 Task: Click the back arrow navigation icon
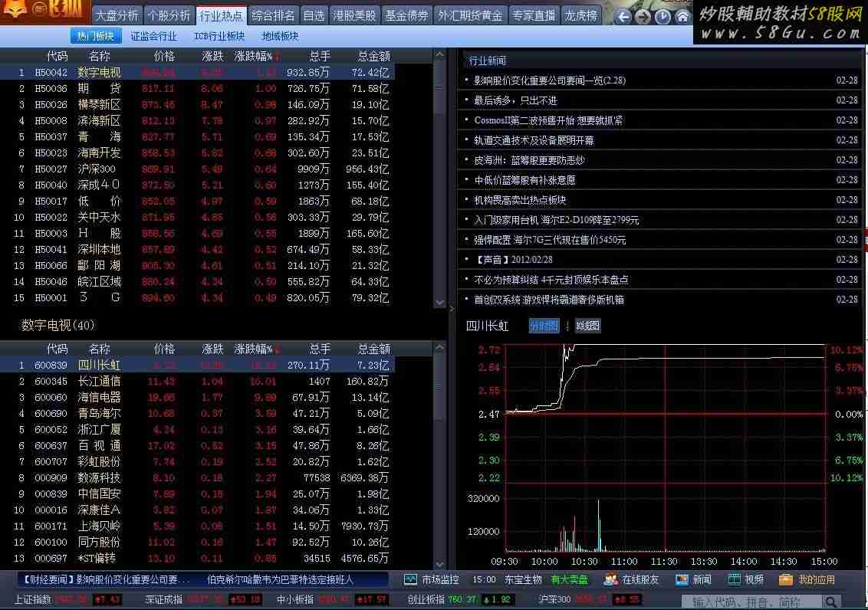[x=623, y=16]
